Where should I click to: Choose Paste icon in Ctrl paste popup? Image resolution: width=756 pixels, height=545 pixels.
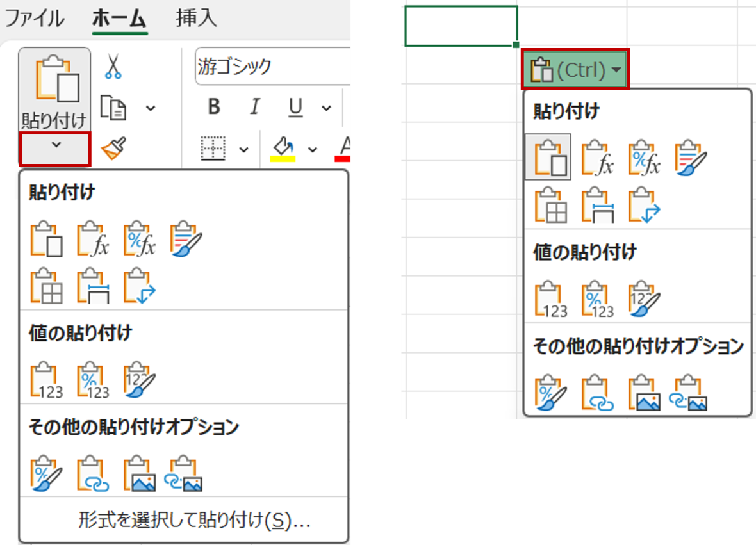pos(548,158)
